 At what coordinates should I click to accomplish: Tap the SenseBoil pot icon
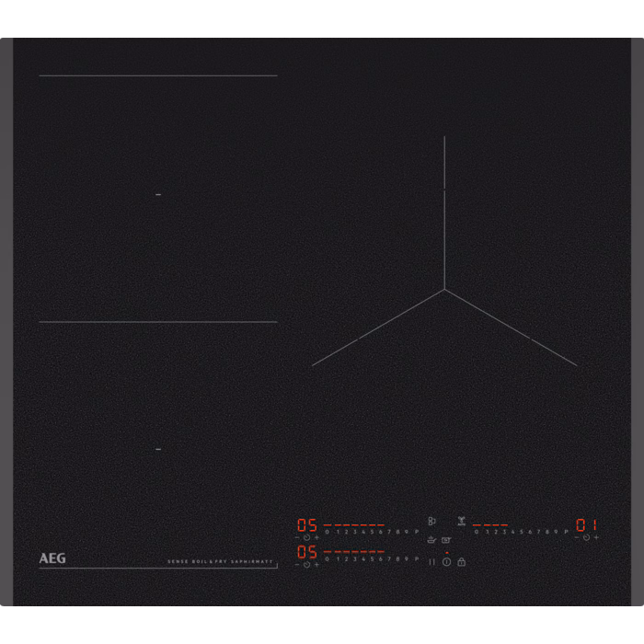[431, 540]
